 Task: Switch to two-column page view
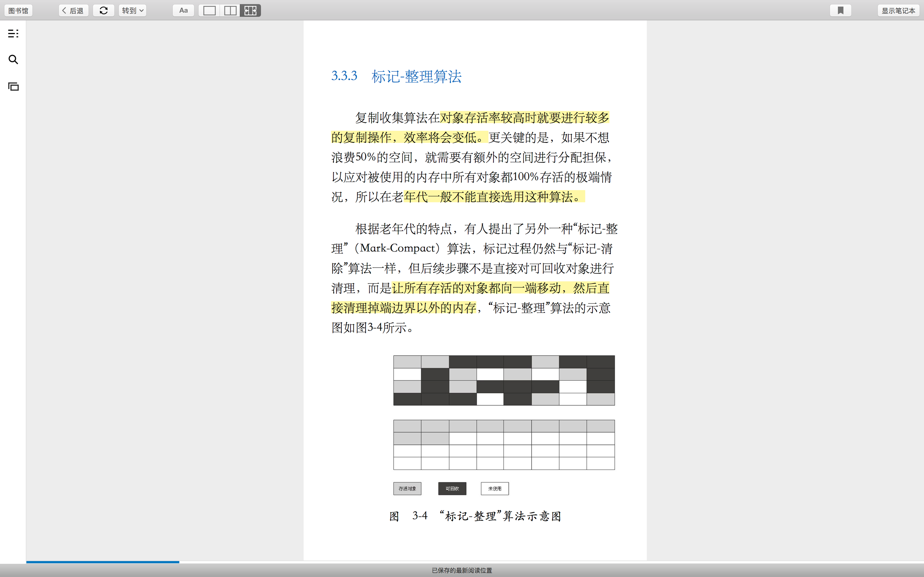click(230, 11)
